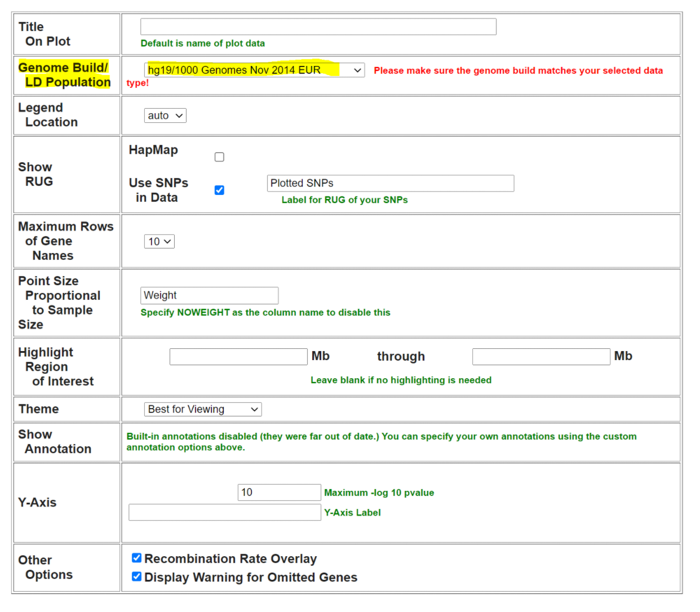Toggle the Display Warning for Omitted Genes checkbox
This screenshot has width=700, height=612.
click(136, 576)
